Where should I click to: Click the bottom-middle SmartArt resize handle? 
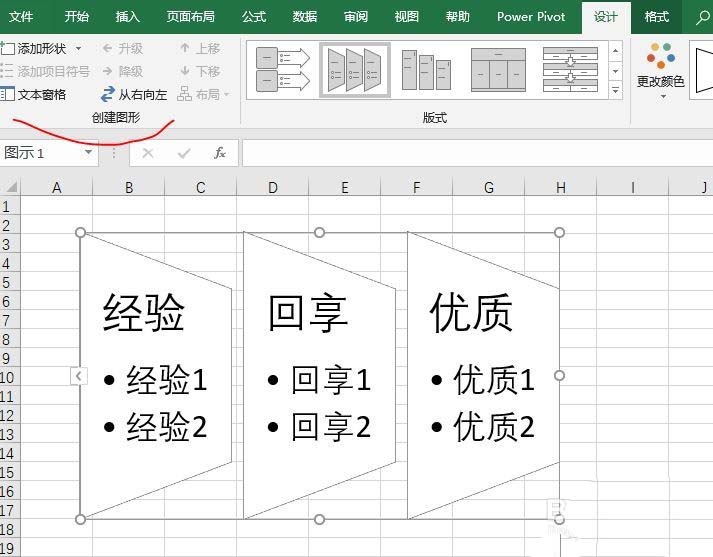tap(320, 519)
